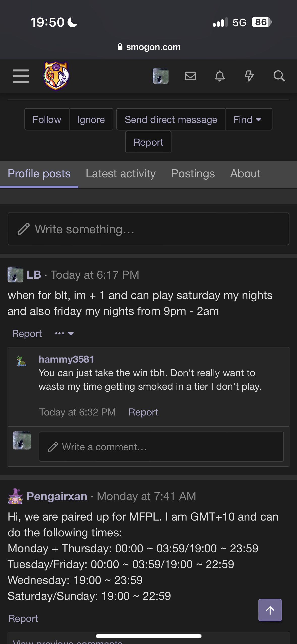Open the About tab
This screenshot has width=297, height=644.
coord(245,174)
